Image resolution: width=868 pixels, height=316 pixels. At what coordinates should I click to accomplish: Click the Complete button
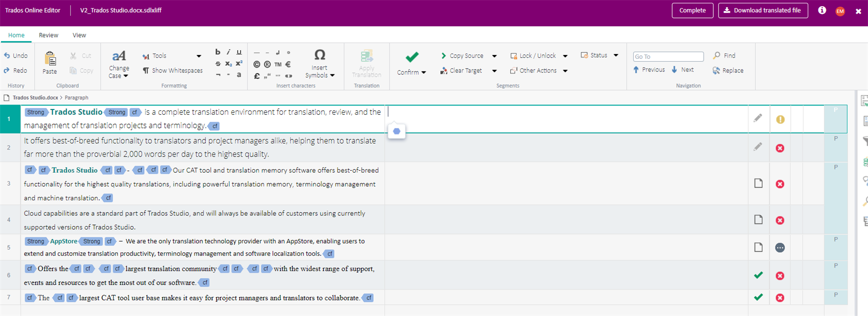(692, 10)
